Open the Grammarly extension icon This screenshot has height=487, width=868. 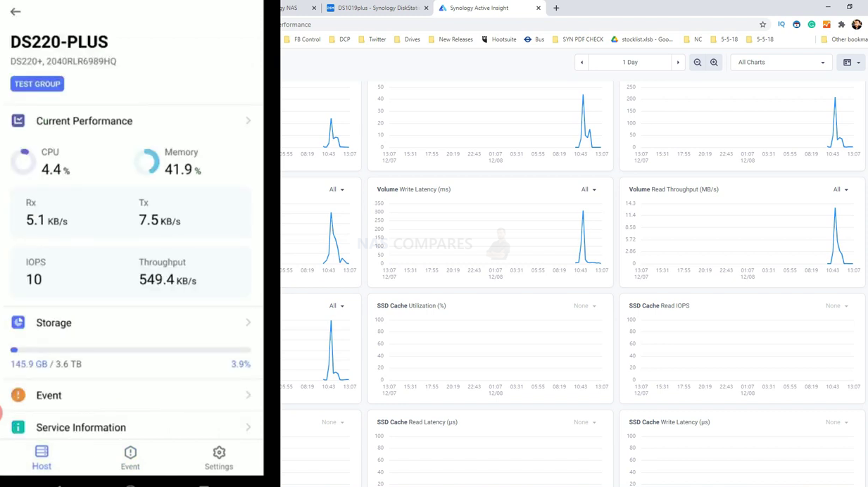(x=812, y=25)
